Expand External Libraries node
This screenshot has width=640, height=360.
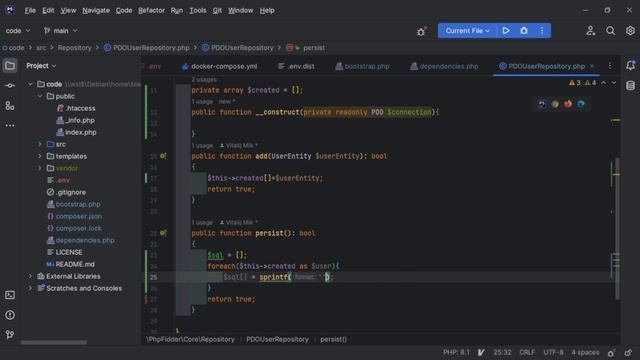click(30, 276)
